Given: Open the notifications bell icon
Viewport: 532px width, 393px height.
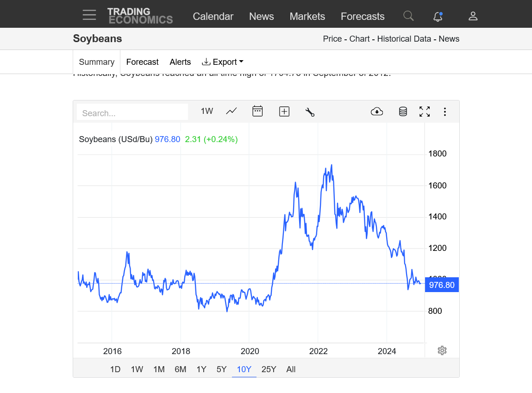Looking at the screenshot, I should tap(438, 17).
